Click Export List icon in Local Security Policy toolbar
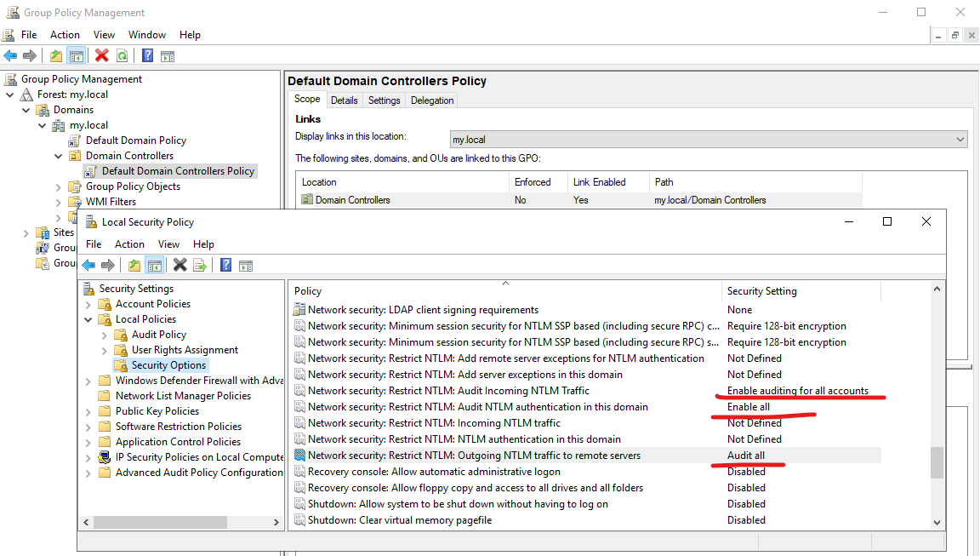 click(200, 265)
